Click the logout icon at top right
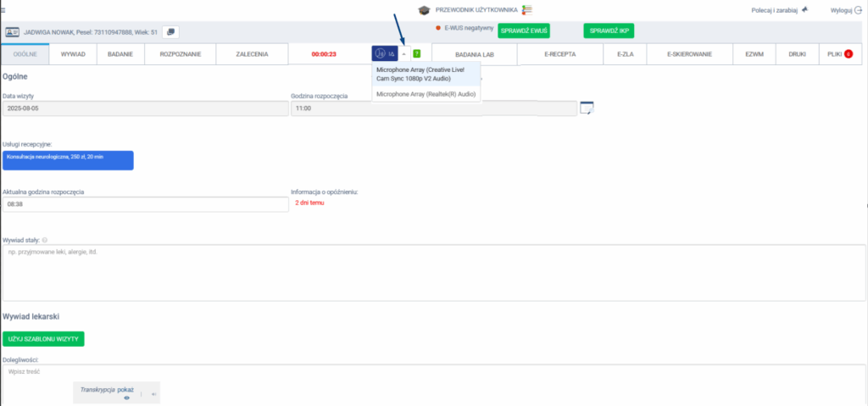868x406 pixels. pyautogui.click(x=857, y=9)
